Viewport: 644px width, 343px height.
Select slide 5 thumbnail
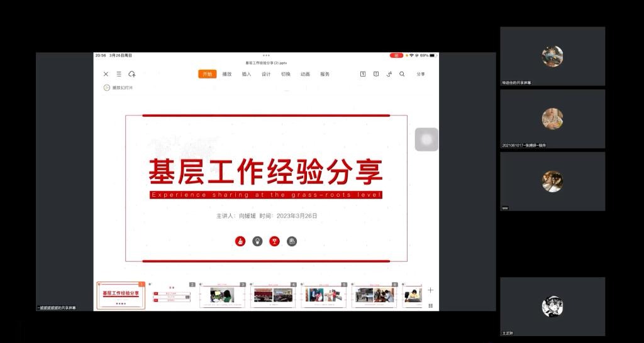click(323, 295)
